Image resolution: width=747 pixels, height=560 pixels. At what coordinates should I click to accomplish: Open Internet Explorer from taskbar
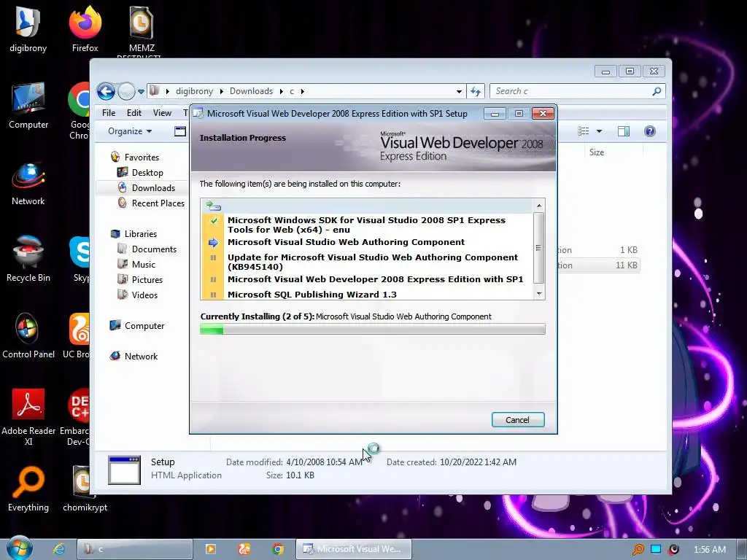click(x=59, y=549)
